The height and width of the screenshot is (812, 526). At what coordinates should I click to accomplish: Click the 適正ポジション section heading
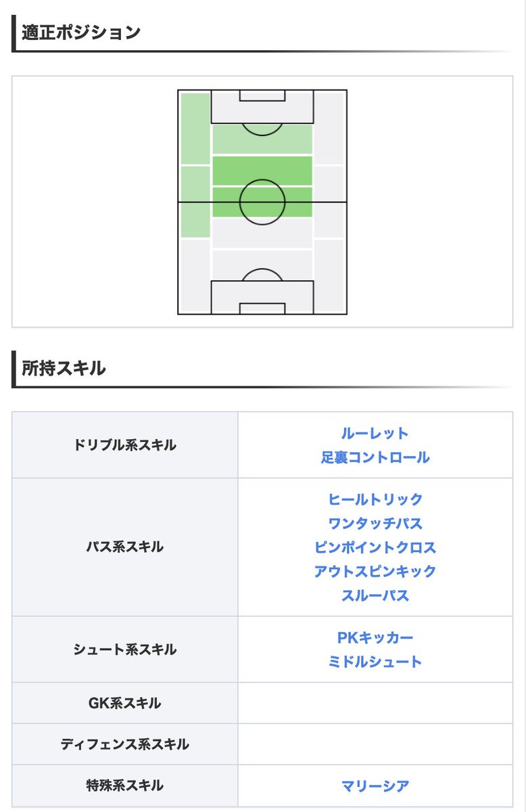[x=81, y=32]
